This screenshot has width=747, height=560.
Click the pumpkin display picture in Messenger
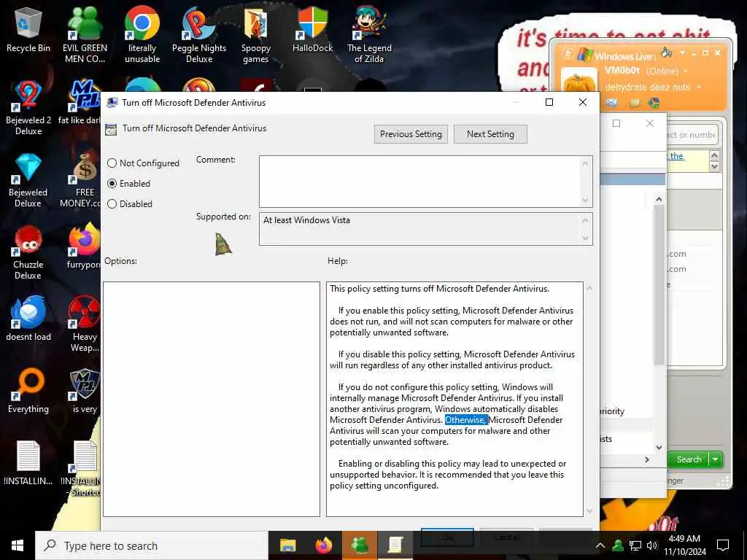click(x=579, y=82)
